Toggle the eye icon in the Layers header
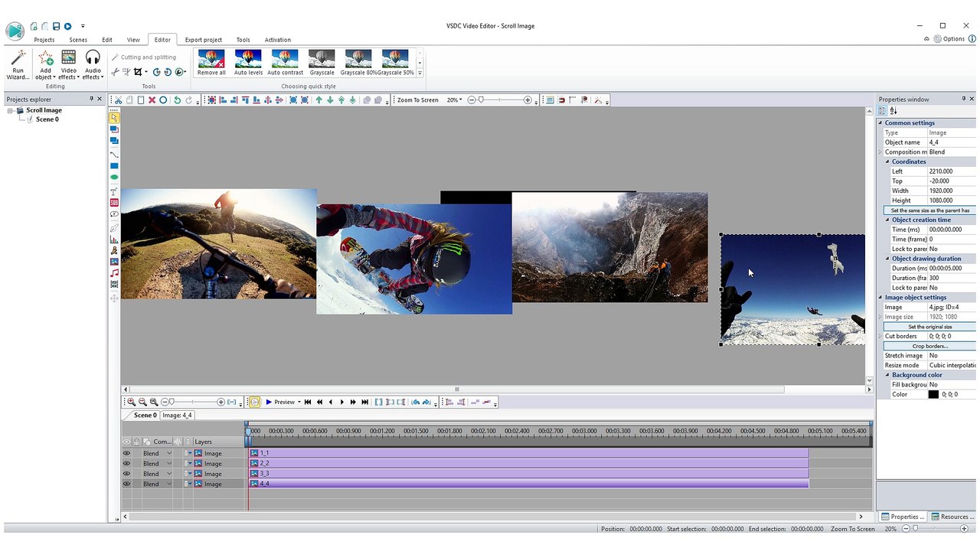Image resolution: width=980 pixels, height=551 pixels. (127, 442)
